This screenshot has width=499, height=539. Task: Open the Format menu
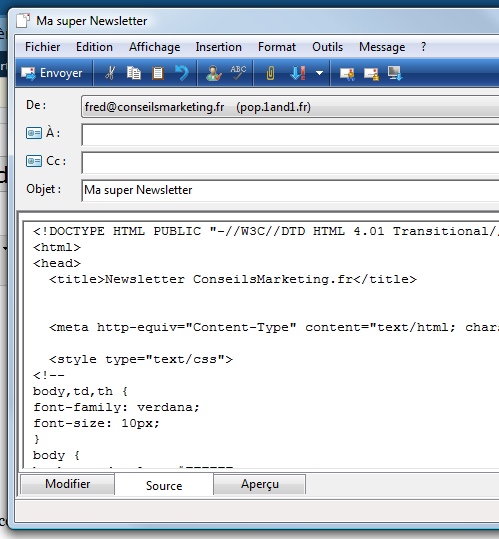pos(277,47)
